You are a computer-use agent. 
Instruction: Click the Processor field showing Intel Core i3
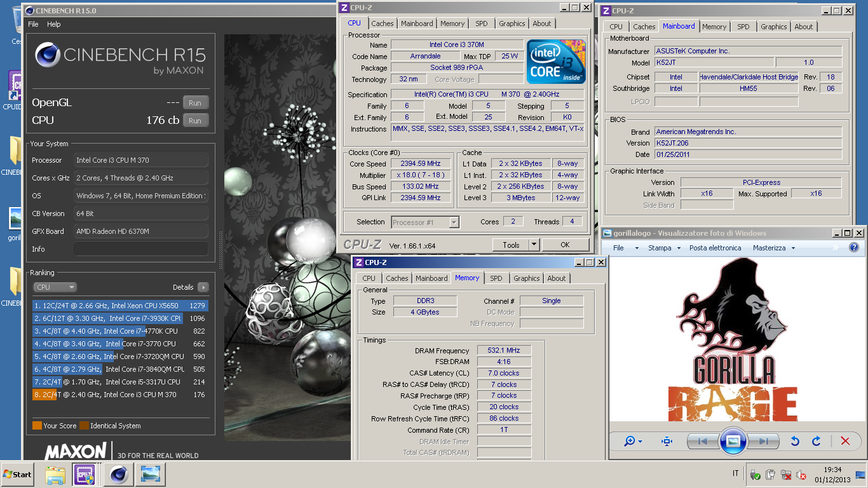coord(140,160)
